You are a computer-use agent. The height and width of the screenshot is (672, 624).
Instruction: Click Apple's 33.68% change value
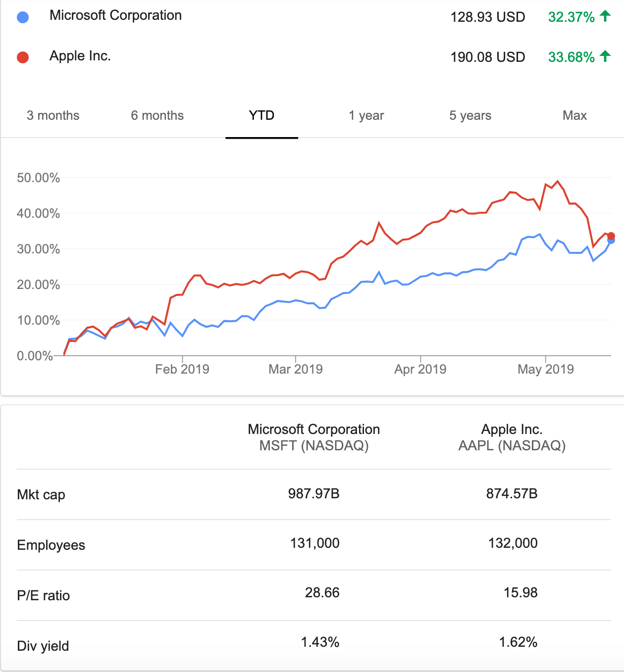coord(571,57)
